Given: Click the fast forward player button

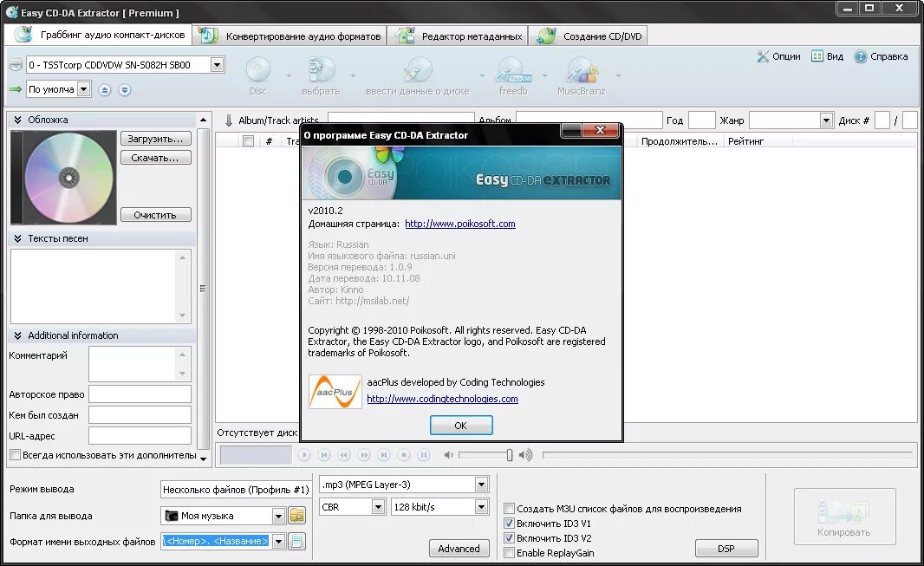Looking at the screenshot, I should pos(364,455).
